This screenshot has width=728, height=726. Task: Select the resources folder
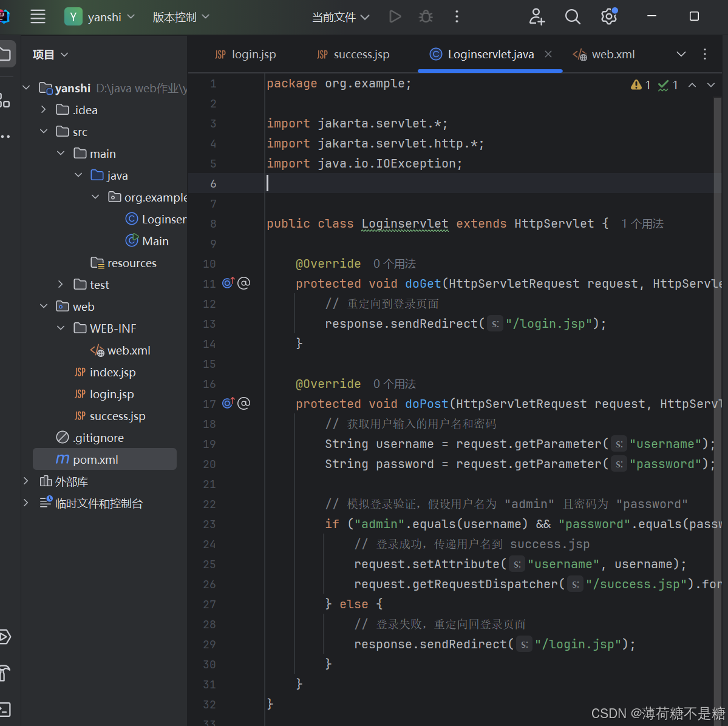click(124, 263)
